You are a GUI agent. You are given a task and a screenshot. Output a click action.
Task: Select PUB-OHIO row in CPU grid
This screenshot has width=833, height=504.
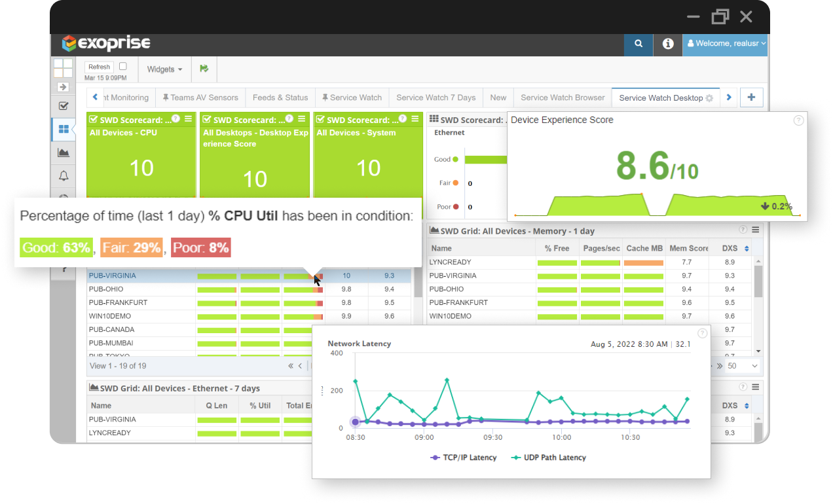(x=250, y=289)
